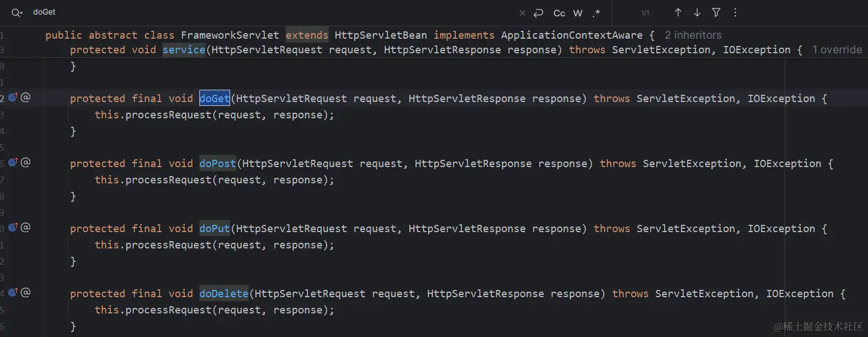Open the more options kebab menu
Viewport: 868px width, 337px height.
pyautogui.click(x=735, y=12)
